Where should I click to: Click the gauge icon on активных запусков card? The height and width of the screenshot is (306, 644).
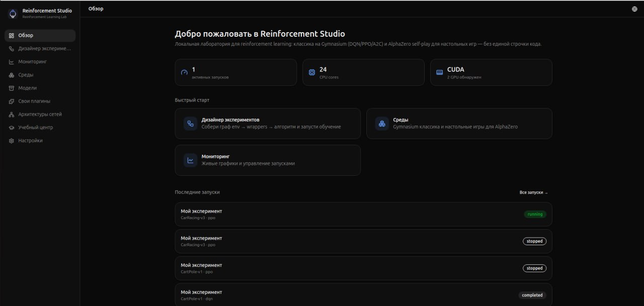[x=184, y=72]
